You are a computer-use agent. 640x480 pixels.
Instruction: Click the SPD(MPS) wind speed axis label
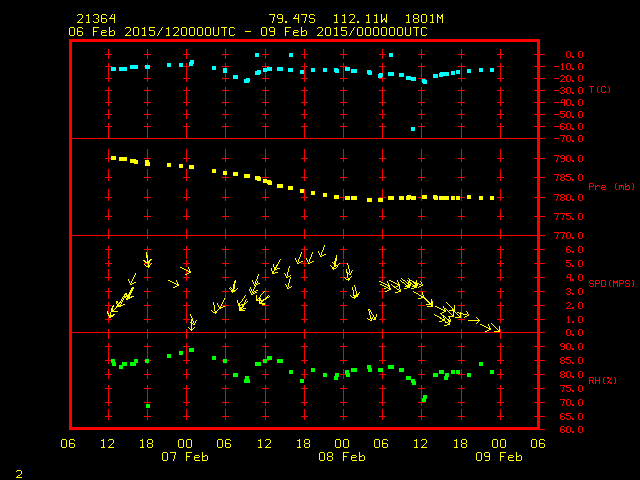click(611, 283)
